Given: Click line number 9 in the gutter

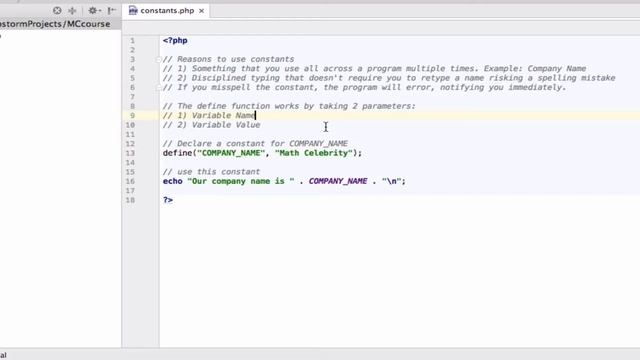Looking at the screenshot, I should point(132,116).
